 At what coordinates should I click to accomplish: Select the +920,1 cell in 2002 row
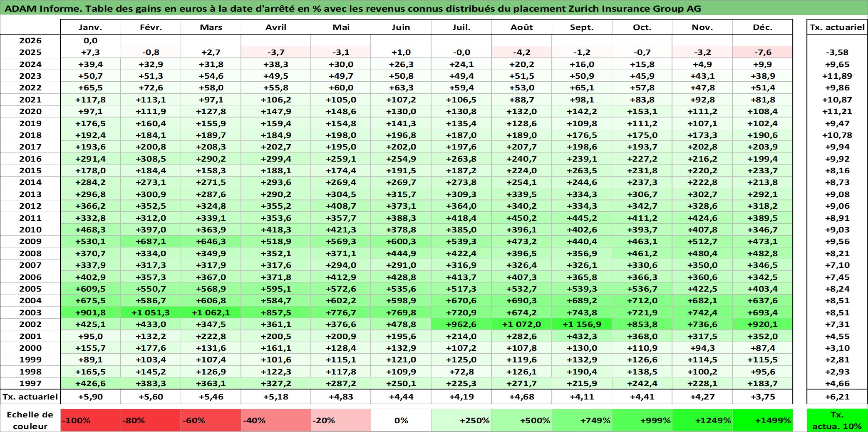(x=763, y=324)
